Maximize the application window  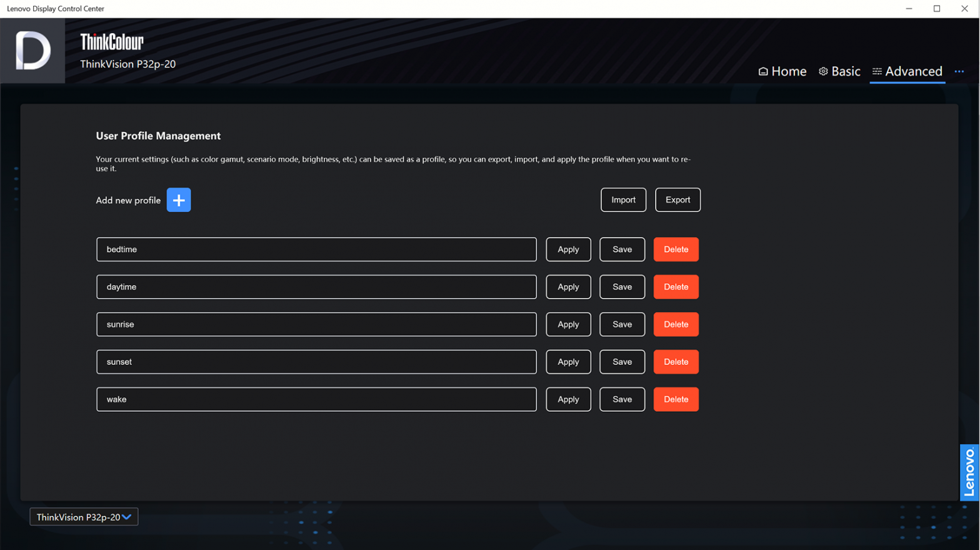(x=936, y=9)
